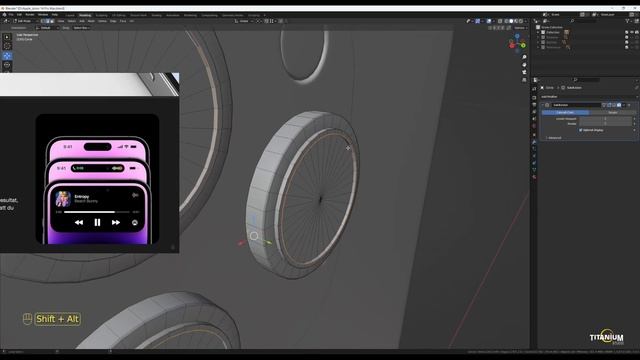Open the Render properties tab

tap(534, 98)
